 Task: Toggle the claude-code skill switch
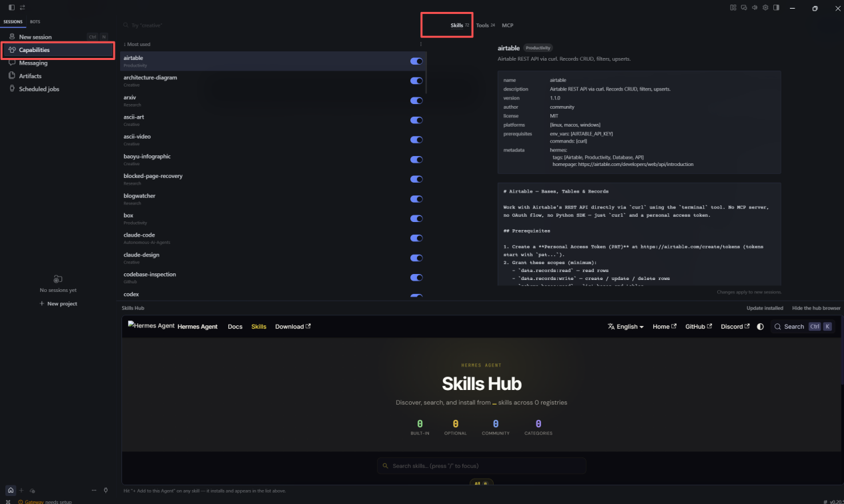(416, 238)
